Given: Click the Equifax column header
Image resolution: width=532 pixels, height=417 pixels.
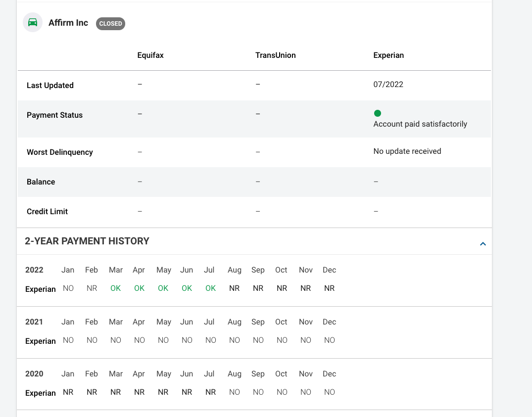Looking at the screenshot, I should [x=150, y=55].
